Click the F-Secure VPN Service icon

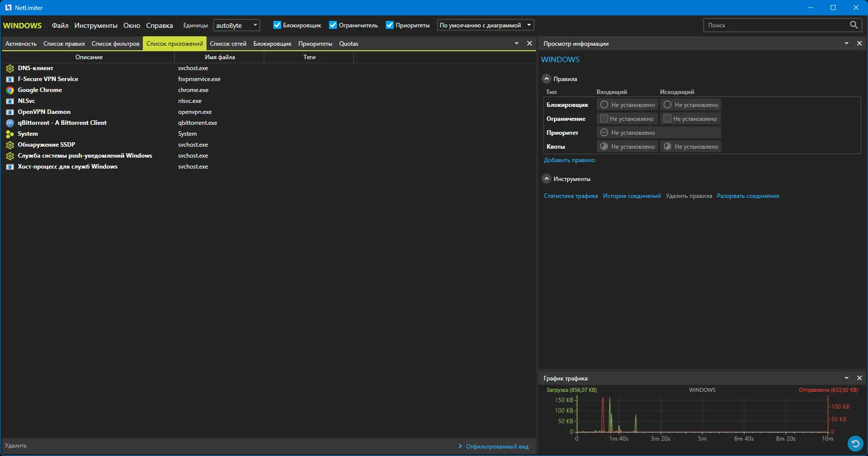coord(10,80)
